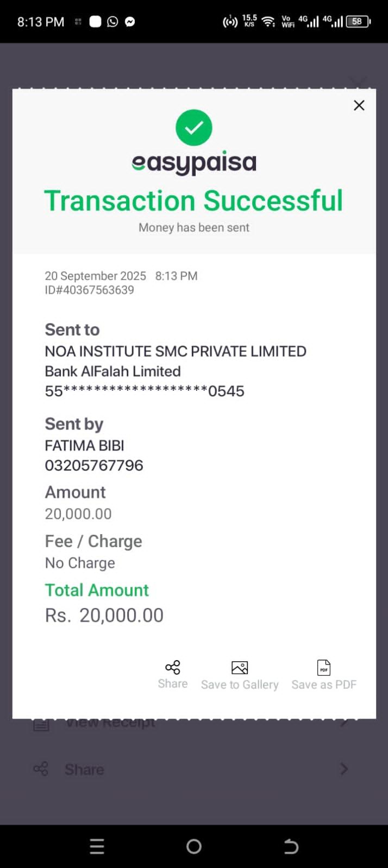Tap the Save as PDF file icon
Image resolution: width=388 pixels, height=868 pixels.
pyautogui.click(x=324, y=668)
